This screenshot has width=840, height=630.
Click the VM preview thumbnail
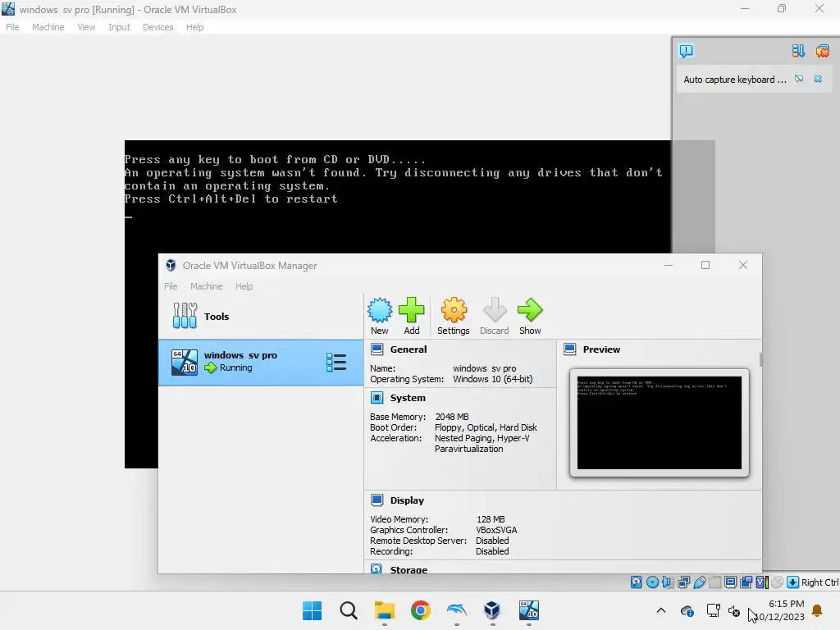point(659,422)
